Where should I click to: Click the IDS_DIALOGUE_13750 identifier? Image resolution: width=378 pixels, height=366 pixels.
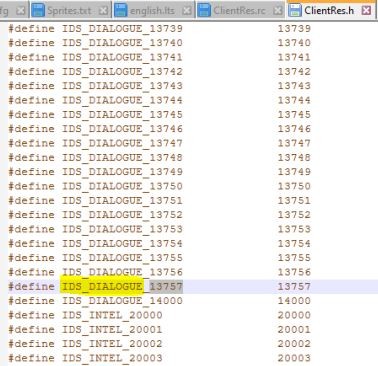[x=122, y=186]
